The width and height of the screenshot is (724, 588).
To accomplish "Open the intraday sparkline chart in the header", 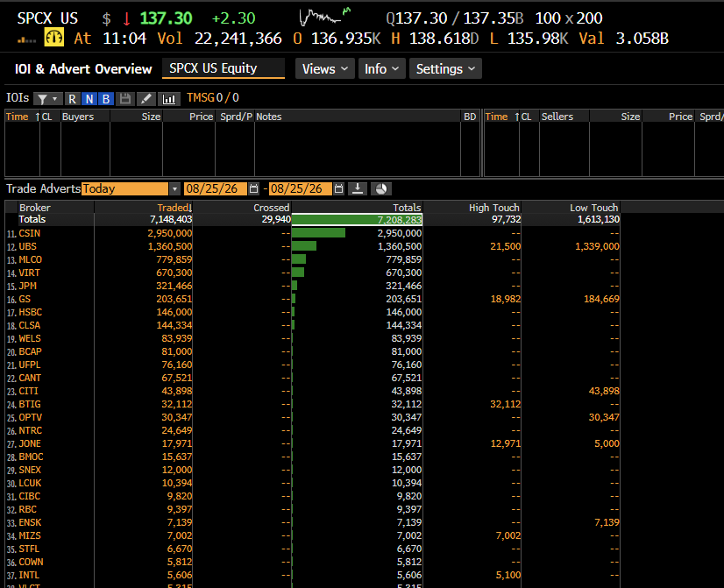I will click(325, 17).
